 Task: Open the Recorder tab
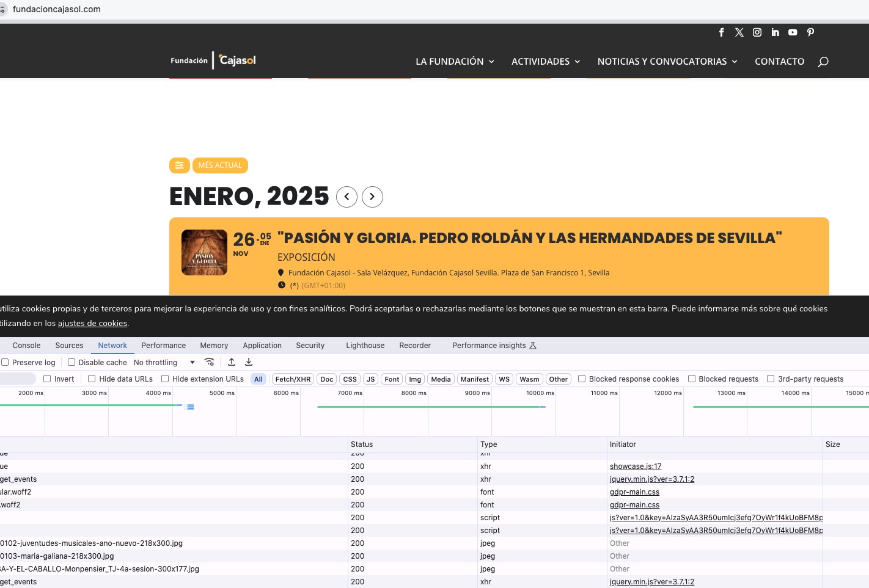click(415, 346)
